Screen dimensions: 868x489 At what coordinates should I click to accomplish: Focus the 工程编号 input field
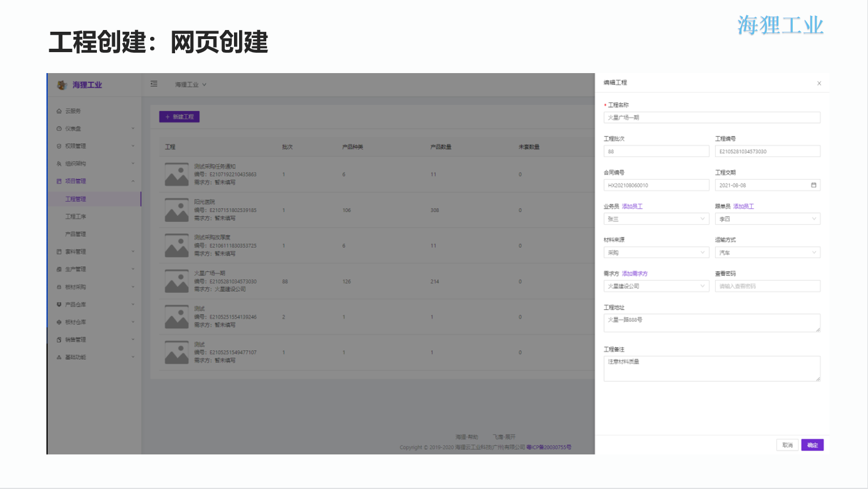(768, 151)
